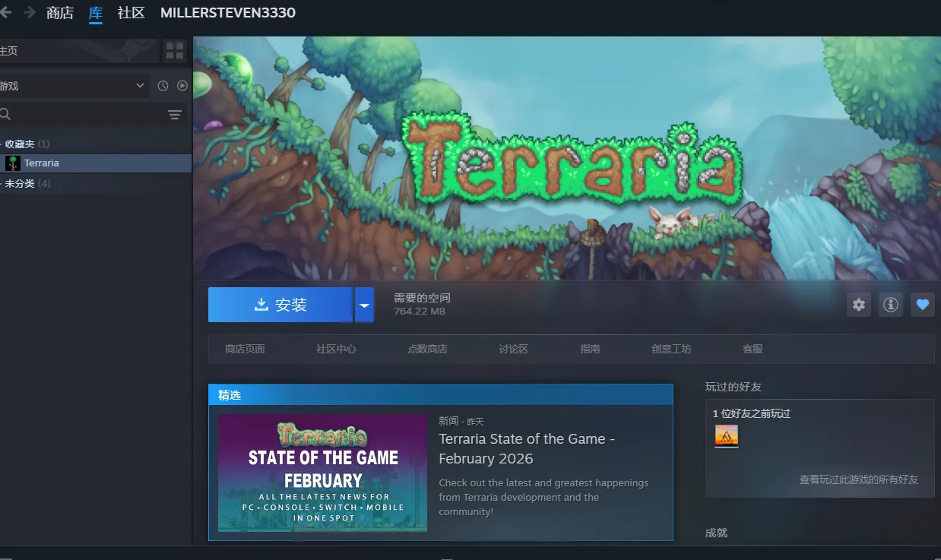Viewport: 941px width, 560px height.
Task: Click the 精选 featured header
Action: (x=441, y=395)
